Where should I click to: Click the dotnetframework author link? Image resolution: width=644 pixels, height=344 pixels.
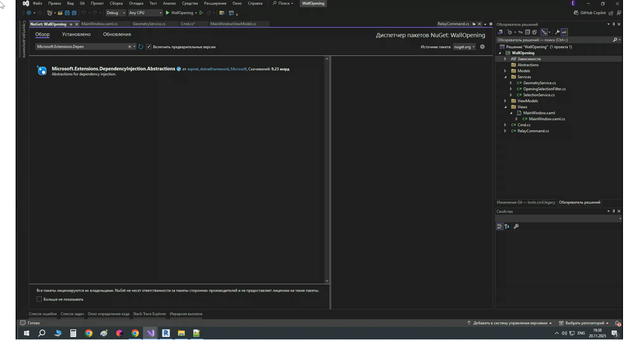pyautogui.click(x=214, y=69)
